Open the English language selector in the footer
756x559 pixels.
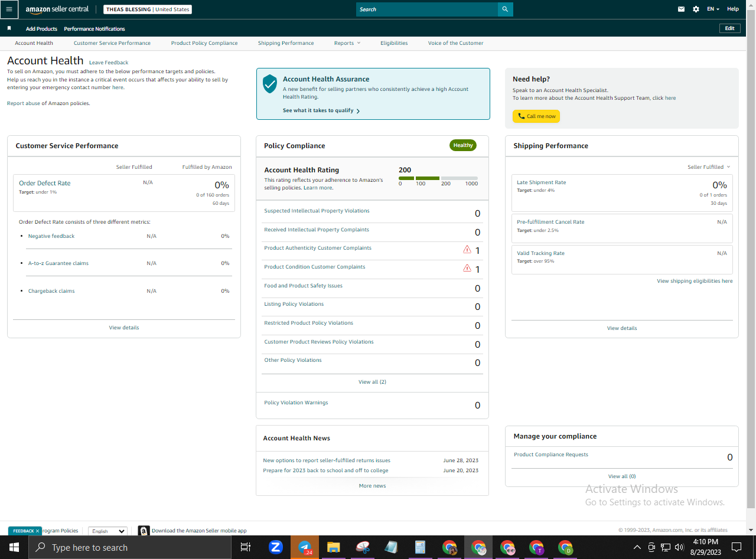tap(107, 531)
